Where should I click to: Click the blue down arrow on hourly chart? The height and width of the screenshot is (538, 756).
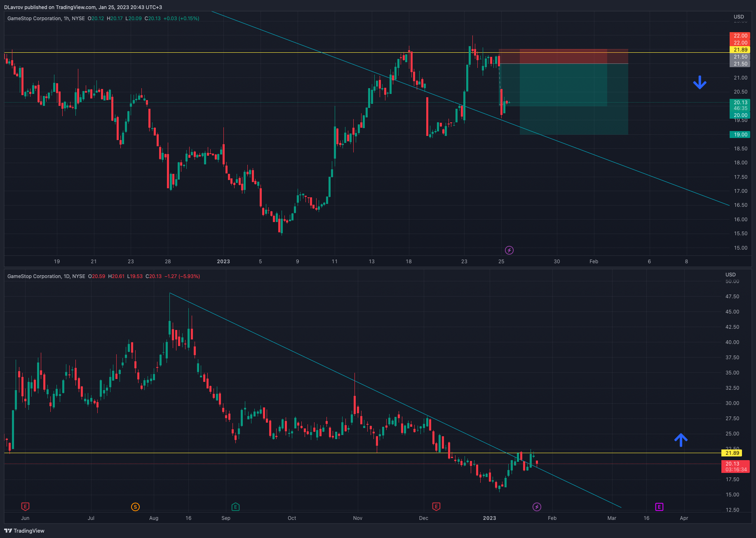(x=700, y=83)
